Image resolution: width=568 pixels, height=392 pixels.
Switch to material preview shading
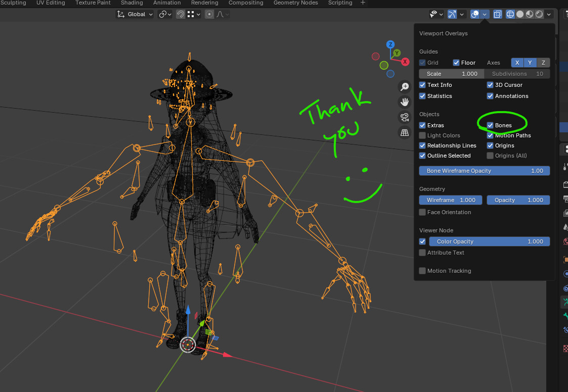(530, 14)
